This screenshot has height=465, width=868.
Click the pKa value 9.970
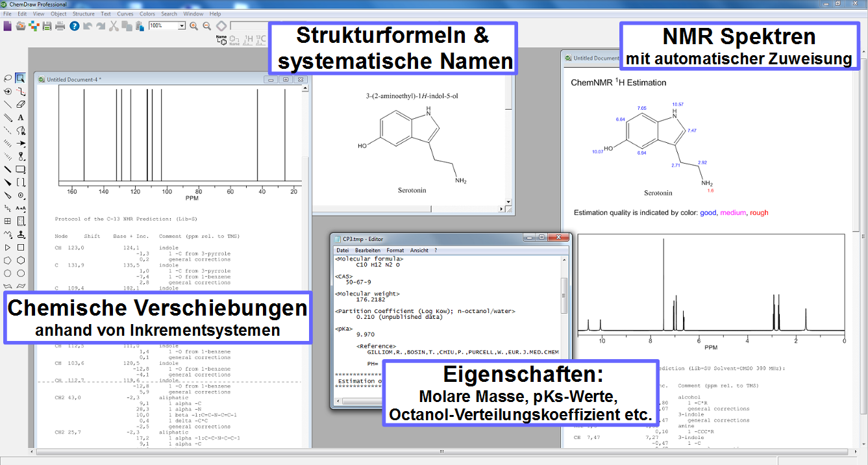pyautogui.click(x=366, y=335)
